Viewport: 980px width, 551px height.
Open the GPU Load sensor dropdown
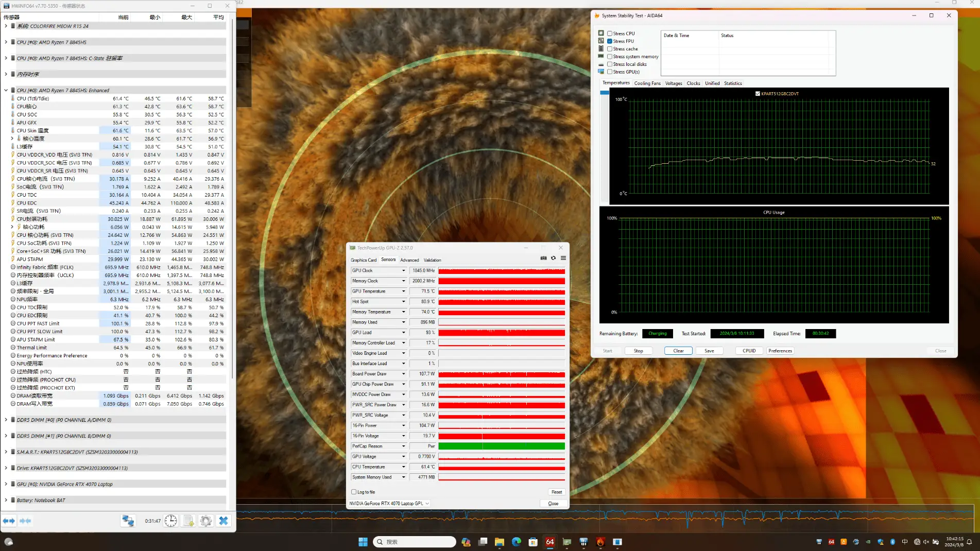click(x=404, y=333)
